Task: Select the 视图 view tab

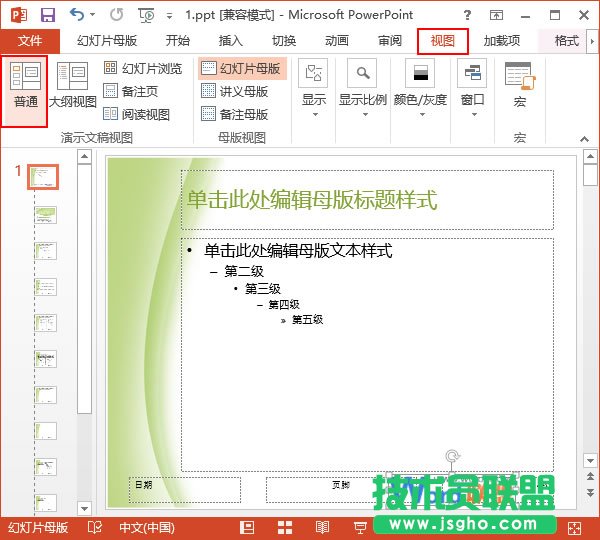Action: tap(443, 41)
